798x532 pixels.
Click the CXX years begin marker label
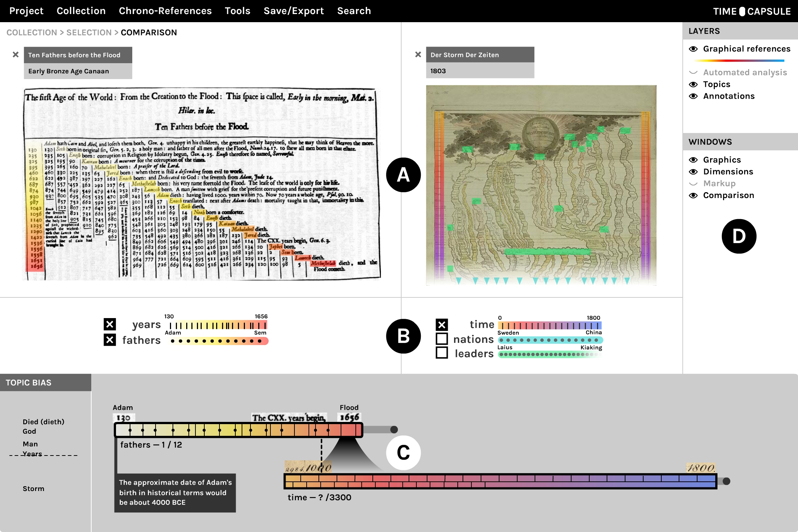tap(289, 417)
